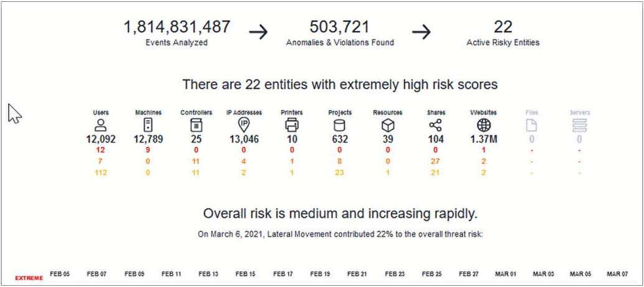Screen dimensions: 644x287
Task: Click the disabled Servers icon
Action: coord(579,125)
